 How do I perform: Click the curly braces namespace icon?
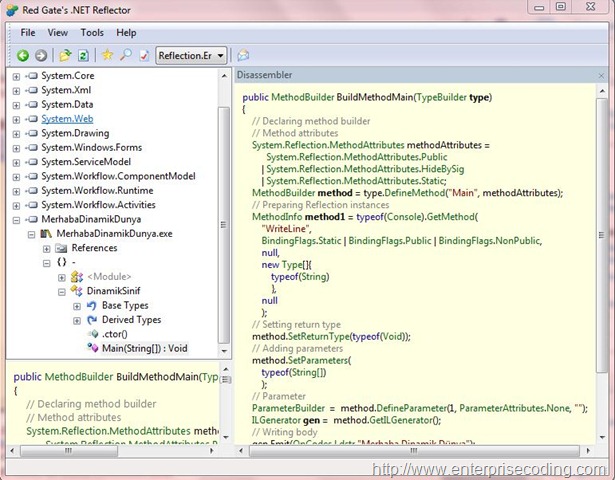61,262
